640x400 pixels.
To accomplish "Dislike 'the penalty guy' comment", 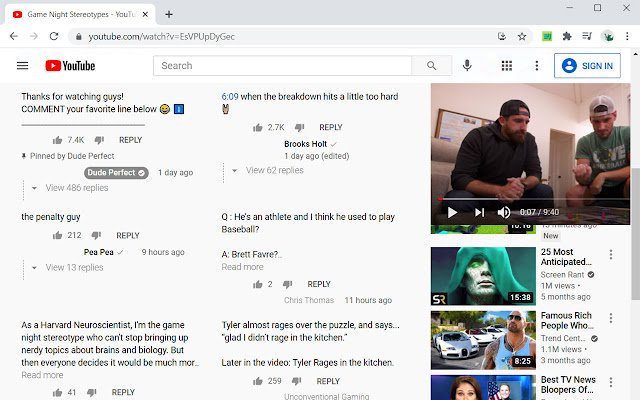I will (x=96, y=236).
